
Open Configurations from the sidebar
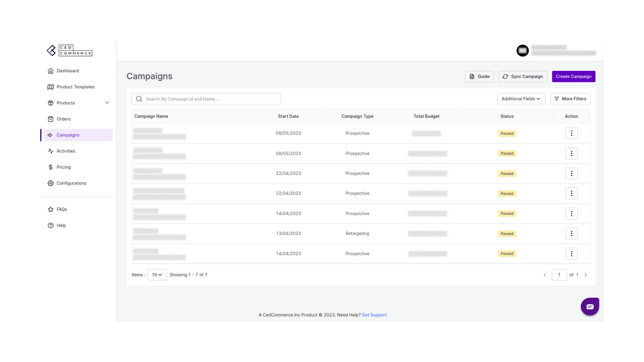pyautogui.click(x=71, y=183)
